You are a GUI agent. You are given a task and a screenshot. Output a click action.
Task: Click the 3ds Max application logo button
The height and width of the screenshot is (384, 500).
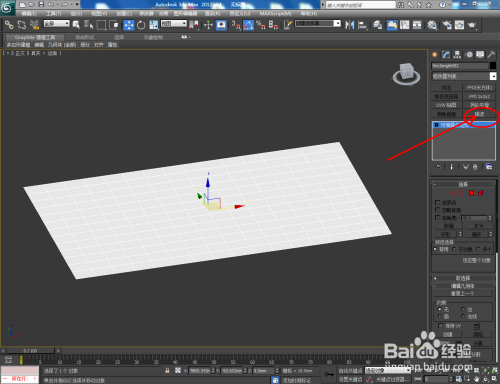click(x=7, y=8)
